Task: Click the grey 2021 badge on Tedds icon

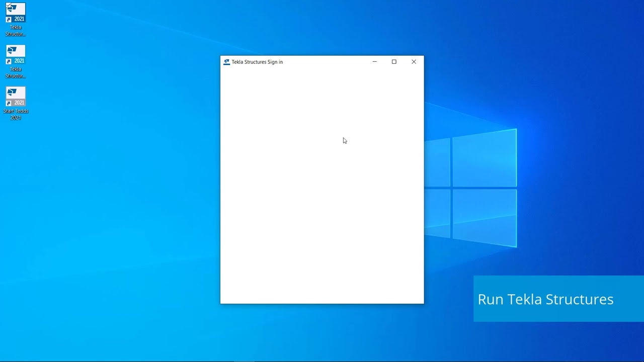Action: click(19, 103)
